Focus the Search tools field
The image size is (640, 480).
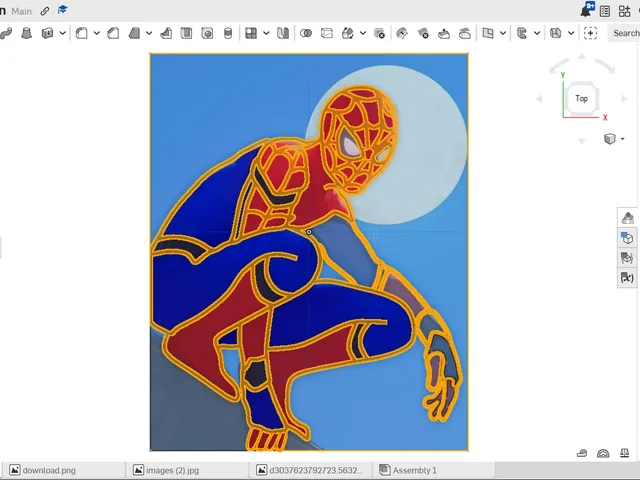pyautogui.click(x=624, y=33)
